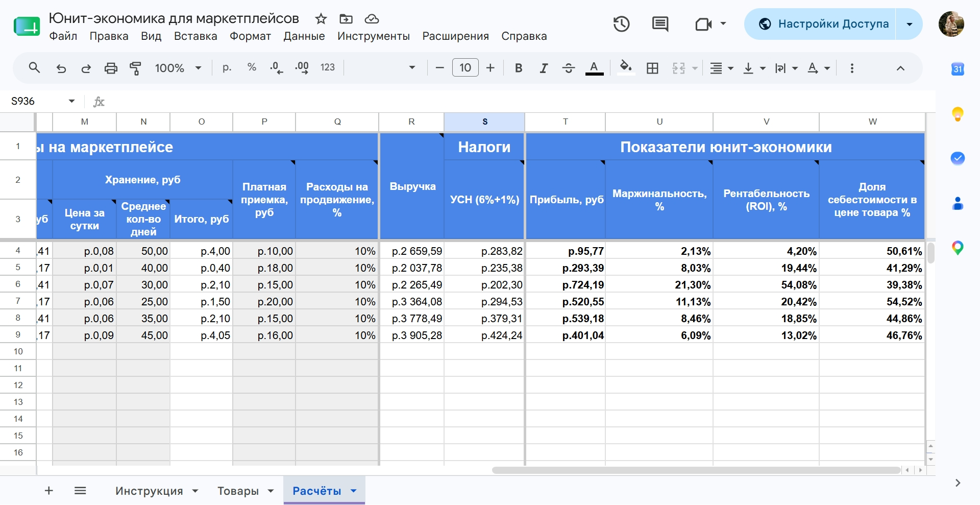Open the Calendar side panel
This screenshot has width=980, height=505.
tap(958, 69)
